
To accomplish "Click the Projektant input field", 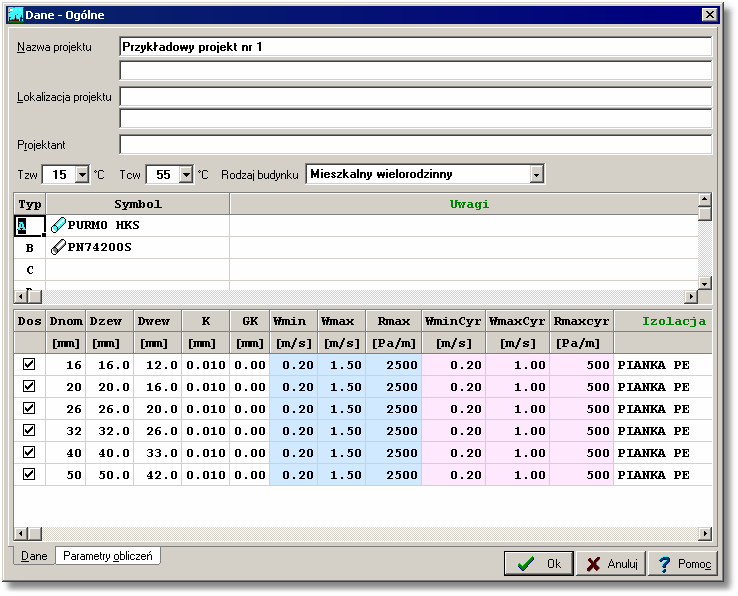I will [x=416, y=145].
